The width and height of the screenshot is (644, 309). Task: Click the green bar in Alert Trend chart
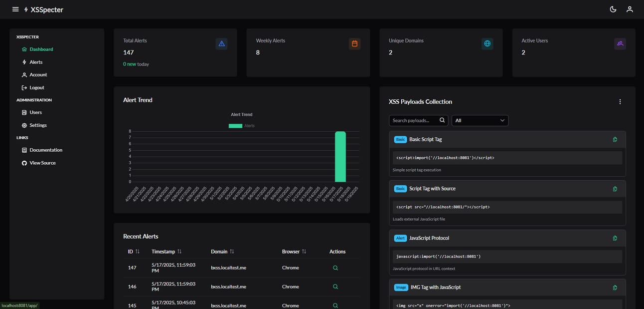pyautogui.click(x=340, y=157)
